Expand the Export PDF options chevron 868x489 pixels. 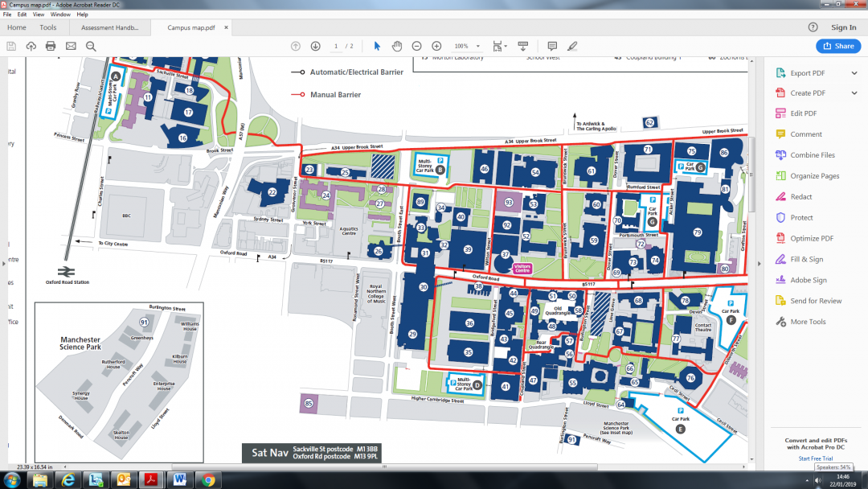(x=854, y=72)
